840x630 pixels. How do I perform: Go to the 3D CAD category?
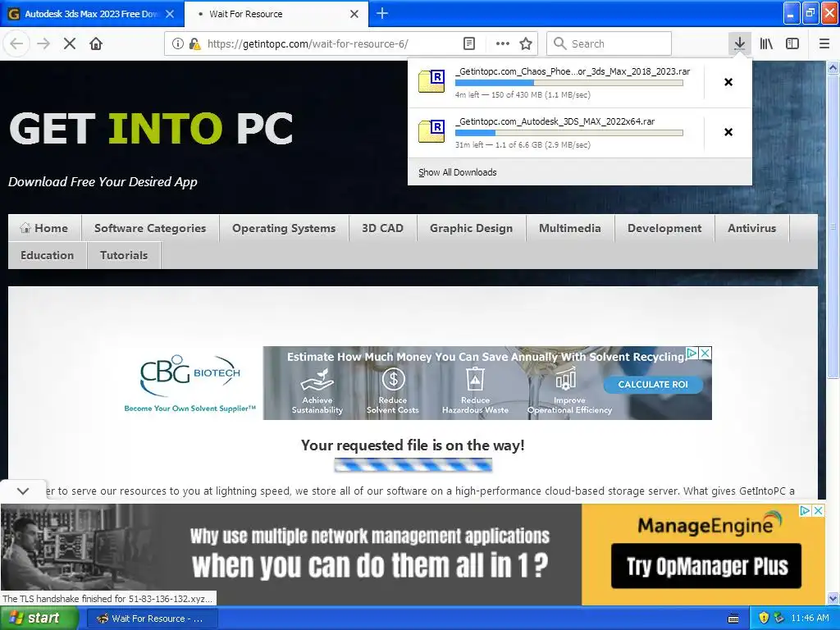click(x=382, y=228)
